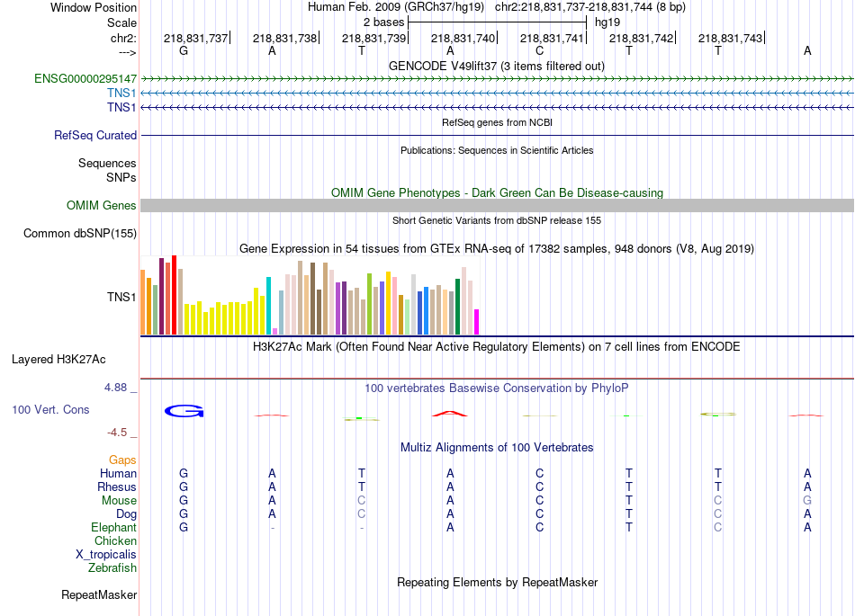This screenshot has width=855, height=616.
Task: Click 'Publications: Sequences in Scientific Articles' title
Action: pyautogui.click(x=497, y=150)
